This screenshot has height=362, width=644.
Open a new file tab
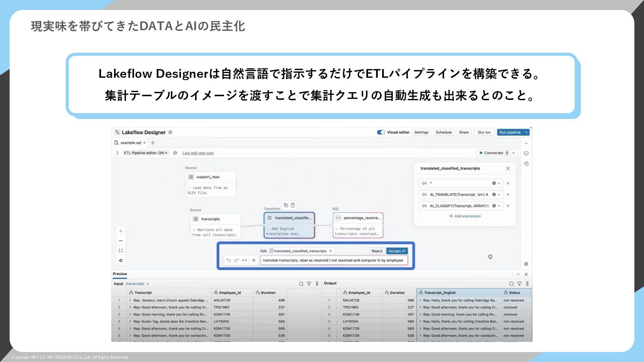tap(153, 143)
